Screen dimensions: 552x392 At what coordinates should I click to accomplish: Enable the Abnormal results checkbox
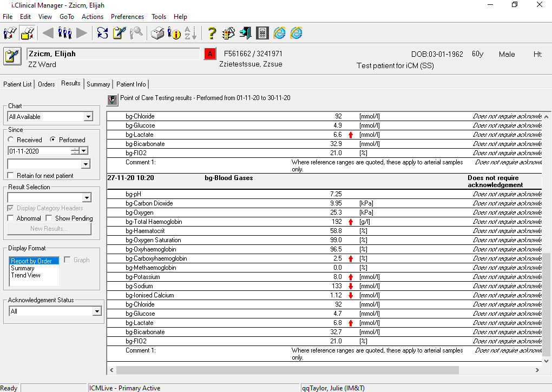[11, 218]
